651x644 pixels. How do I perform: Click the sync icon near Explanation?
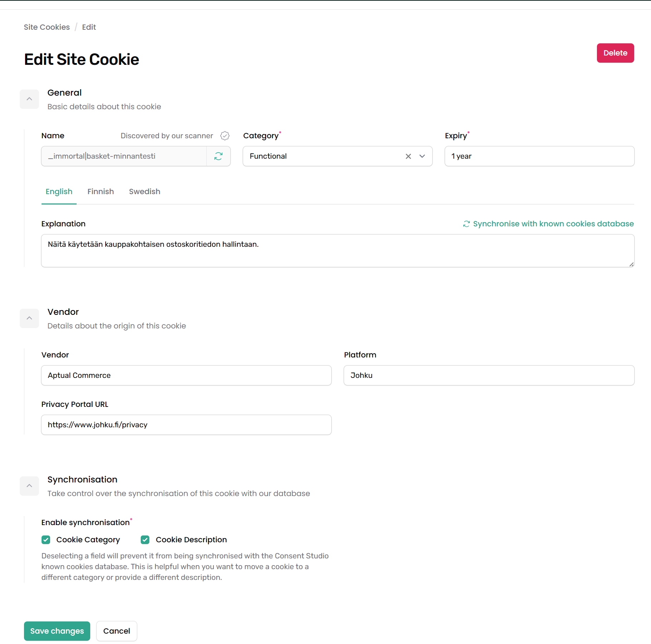click(466, 224)
